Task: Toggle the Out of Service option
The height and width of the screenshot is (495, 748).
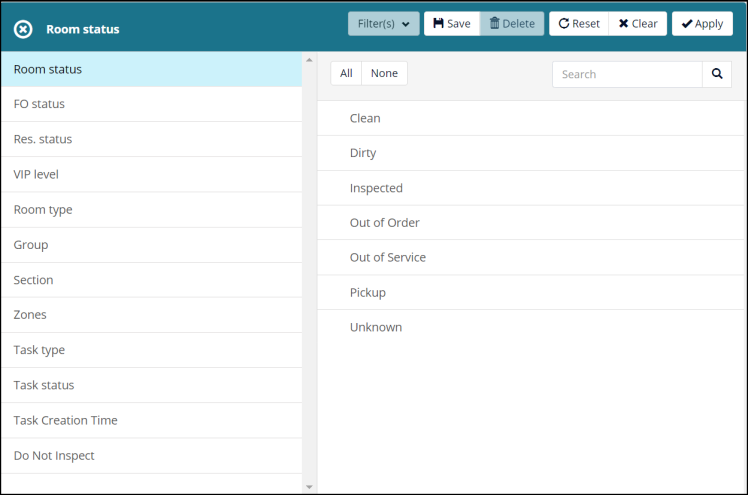Action: 531,258
